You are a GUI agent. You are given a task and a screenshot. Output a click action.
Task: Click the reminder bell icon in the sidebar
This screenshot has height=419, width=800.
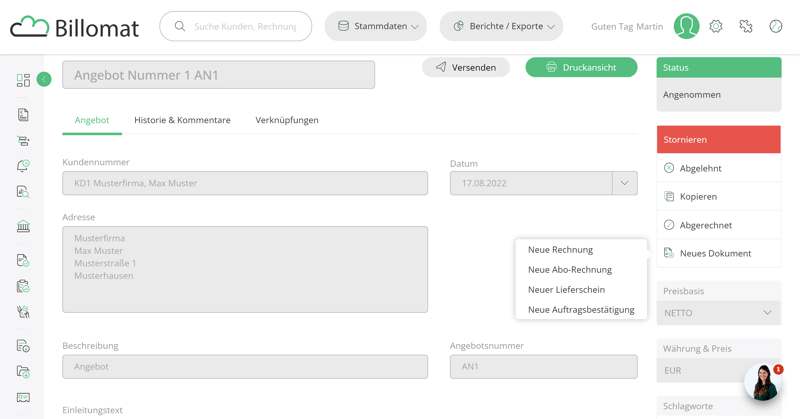coord(23,166)
